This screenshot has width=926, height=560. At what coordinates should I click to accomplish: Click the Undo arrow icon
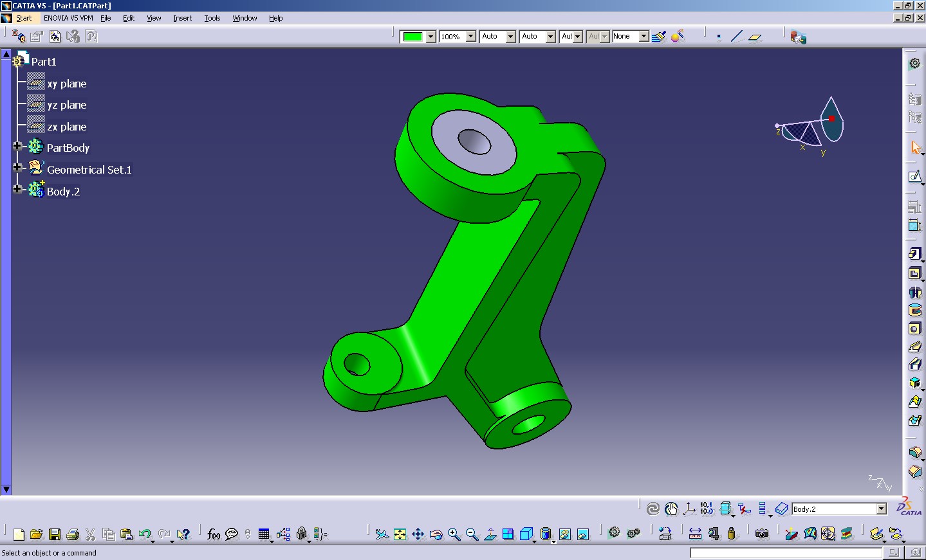click(x=145, y=534)
